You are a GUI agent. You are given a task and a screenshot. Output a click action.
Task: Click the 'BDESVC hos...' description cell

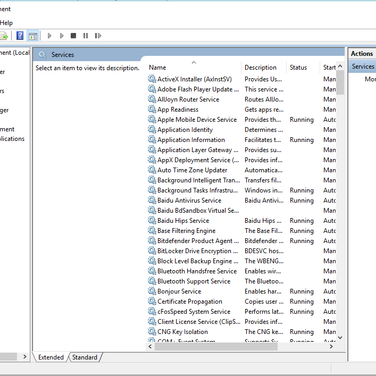[264, 251]
